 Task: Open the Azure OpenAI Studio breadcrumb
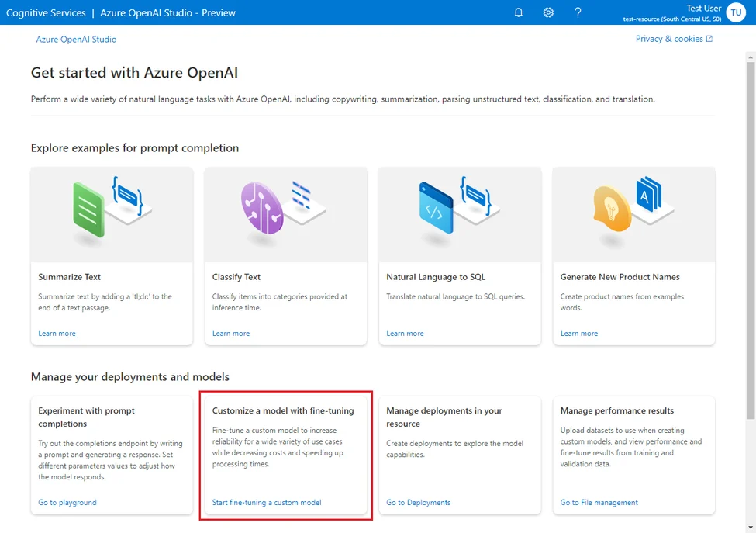[x=76, y=39]
